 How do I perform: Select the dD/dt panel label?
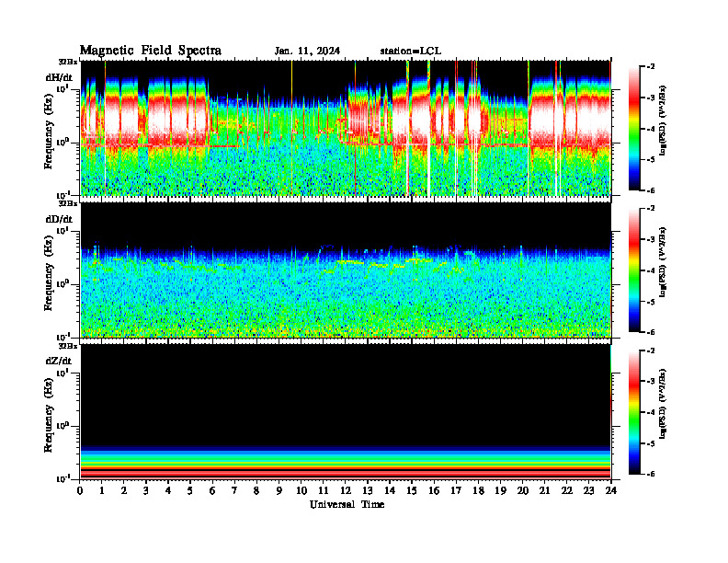tap(59, 219)
